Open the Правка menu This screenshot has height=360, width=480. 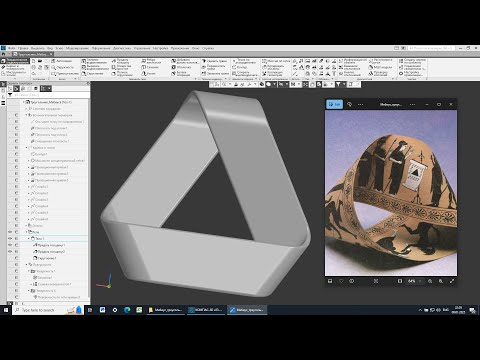pos(23,48)
